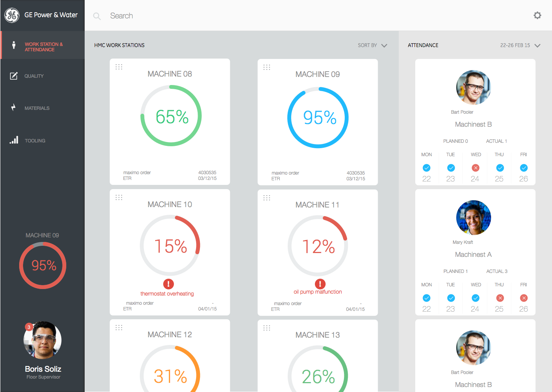Click the magnifying glass search icon
This screenshot has width=552, height=392.
click(97, 16)
